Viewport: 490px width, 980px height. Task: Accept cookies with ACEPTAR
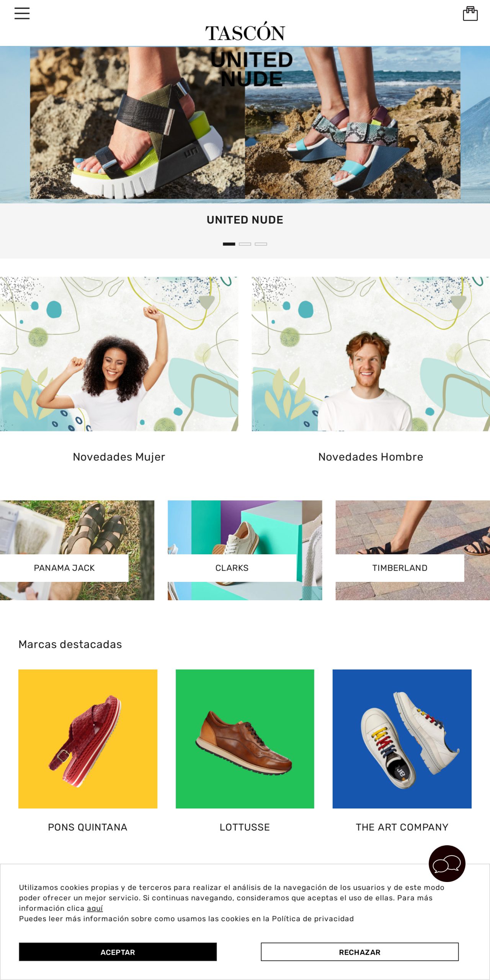[x=118, y=952]
